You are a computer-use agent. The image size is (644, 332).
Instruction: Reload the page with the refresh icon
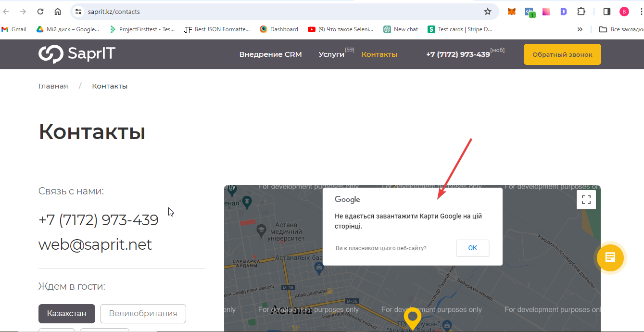point(40,12)
